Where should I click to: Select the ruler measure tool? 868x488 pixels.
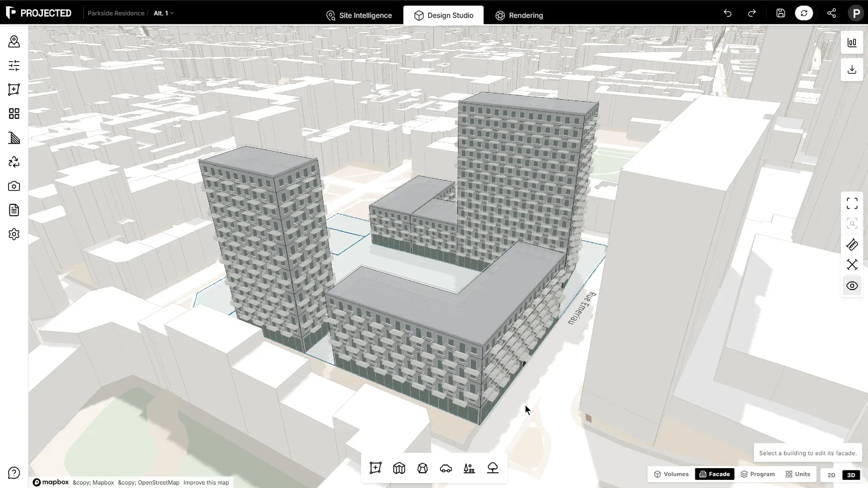click(x=852, y=245)
